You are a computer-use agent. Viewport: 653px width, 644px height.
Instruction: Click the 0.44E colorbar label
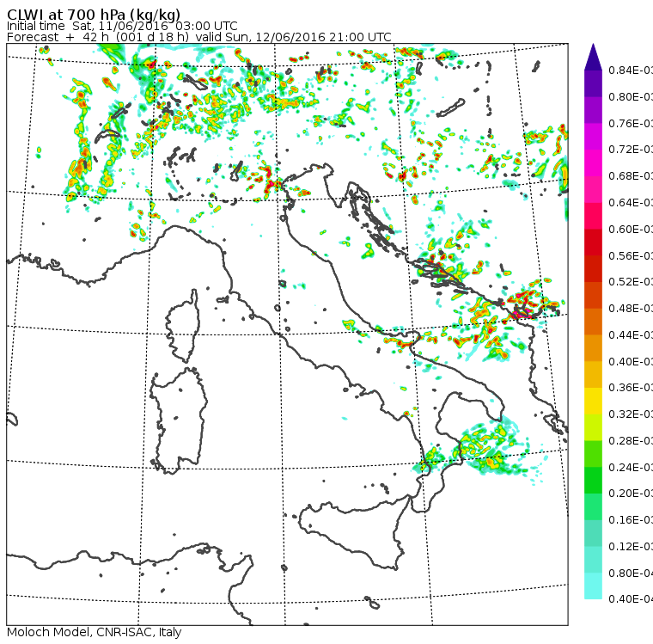pyautogui.click(x=631, y=335)
